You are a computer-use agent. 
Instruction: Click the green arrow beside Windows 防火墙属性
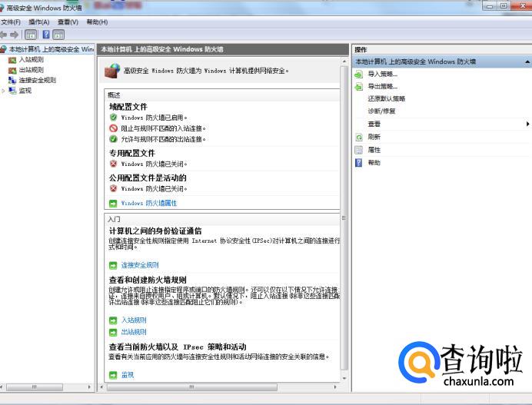click(x=113, y=204)
